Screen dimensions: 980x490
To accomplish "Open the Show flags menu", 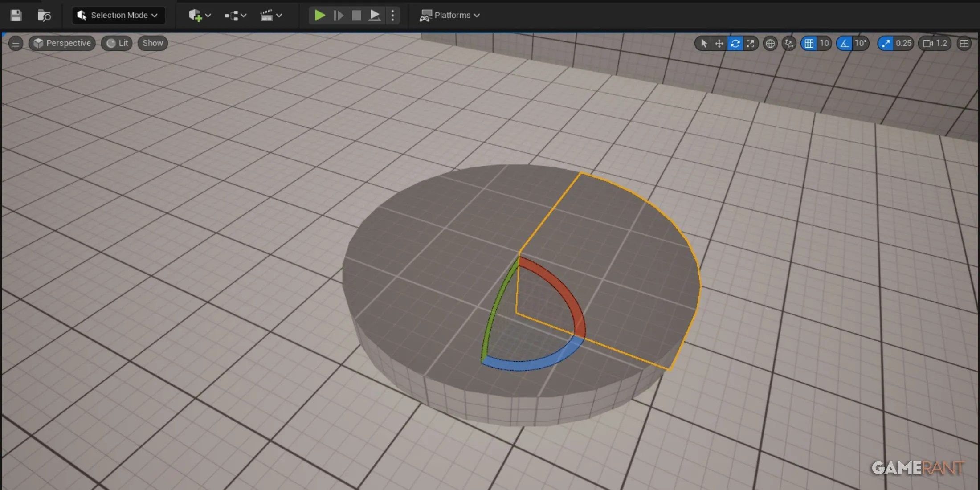I will coord(152,43).
